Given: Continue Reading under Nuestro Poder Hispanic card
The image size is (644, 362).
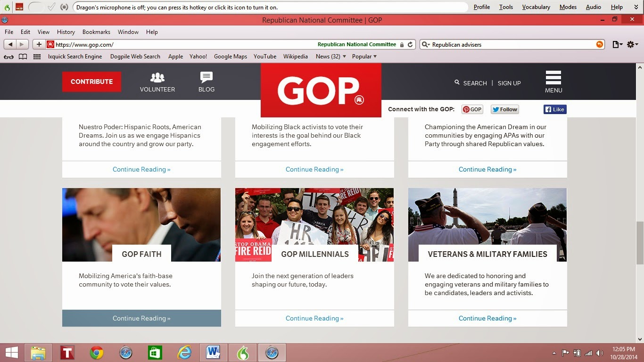Looking at the screenshot, I should click(141, 169).
